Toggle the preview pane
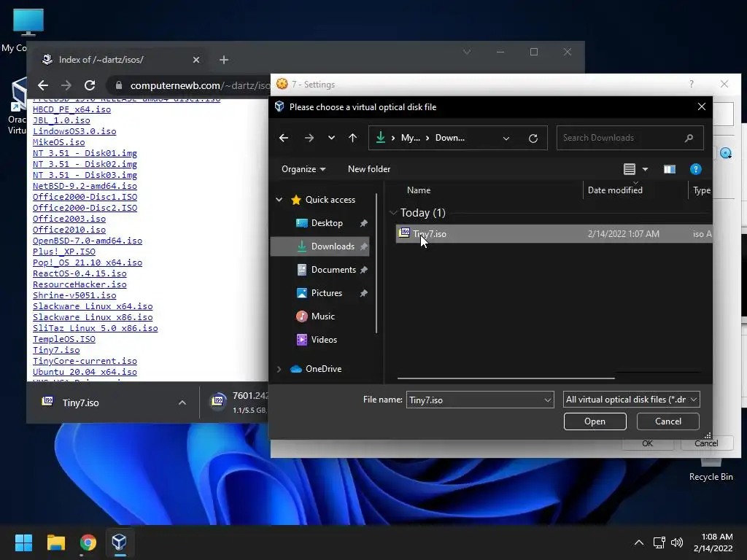The width and height of the screenshot is (747, 560). click(x=670, y=169)
